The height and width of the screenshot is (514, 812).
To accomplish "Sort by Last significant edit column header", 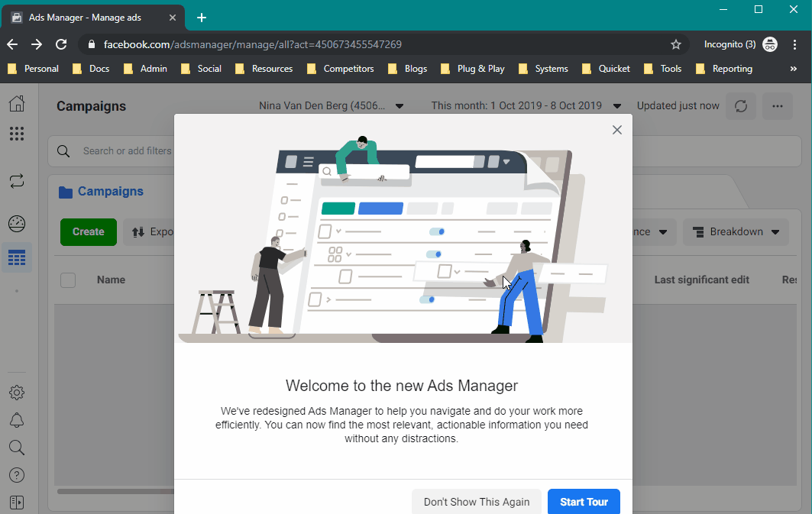I will [702, 280].
